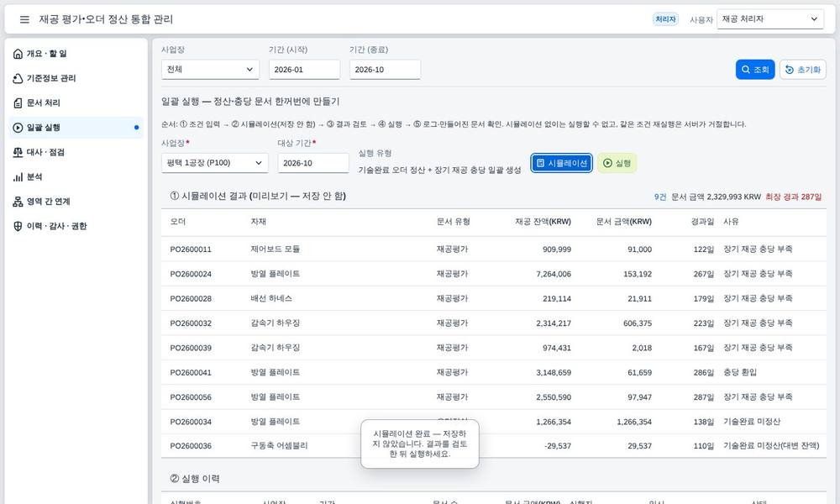Image resolution: width=840 pixels, height=504 pixels.
Task: Click the 기준정보 관리 sidebar icon
Action: point(18,78)
